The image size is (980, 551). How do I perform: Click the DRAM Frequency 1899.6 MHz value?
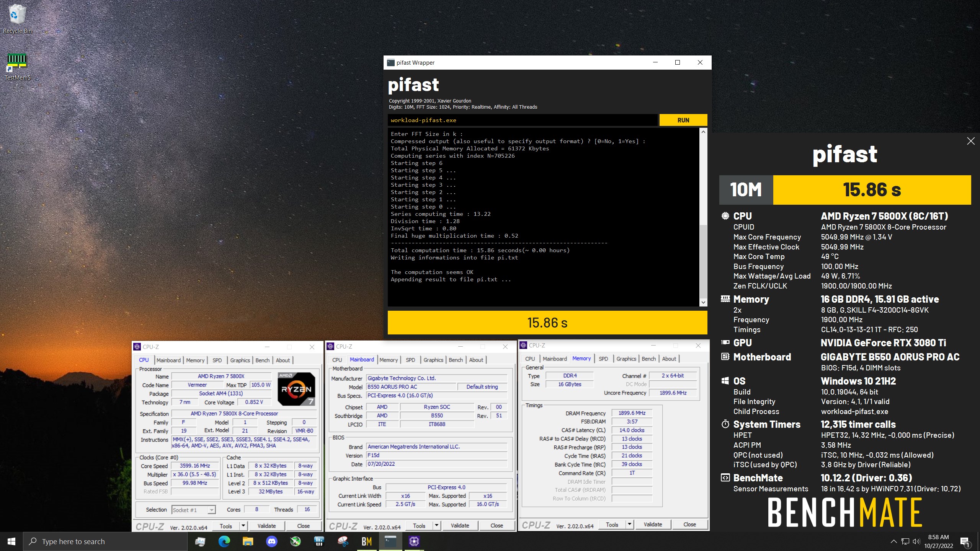tap(632, 413)
